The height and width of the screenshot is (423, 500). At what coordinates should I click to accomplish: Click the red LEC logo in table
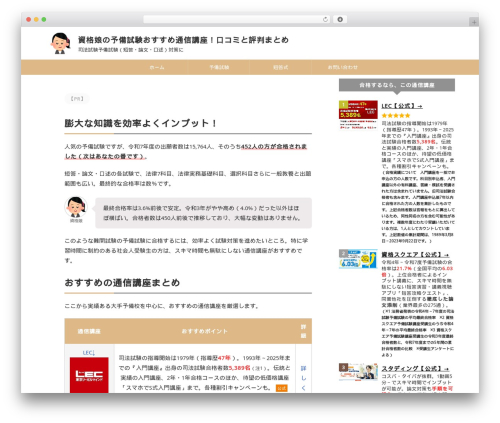point(89,375)
